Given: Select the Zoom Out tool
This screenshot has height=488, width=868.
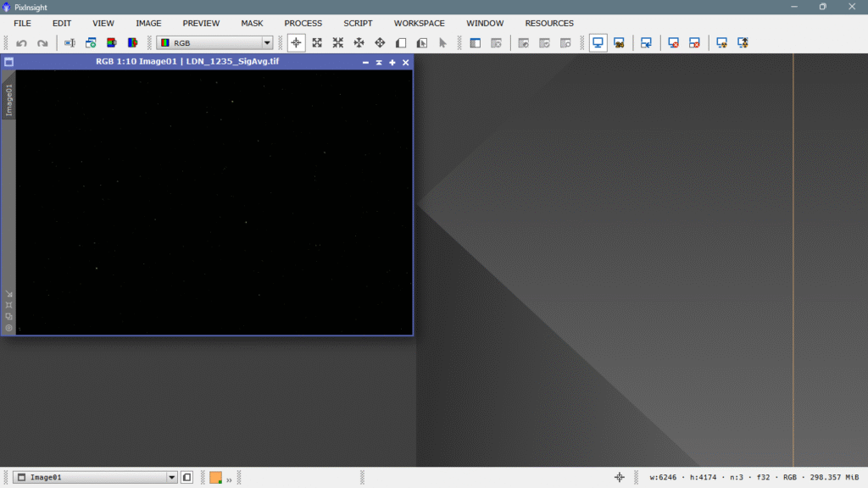Looking at the screenshot, I should pos(338,43).
